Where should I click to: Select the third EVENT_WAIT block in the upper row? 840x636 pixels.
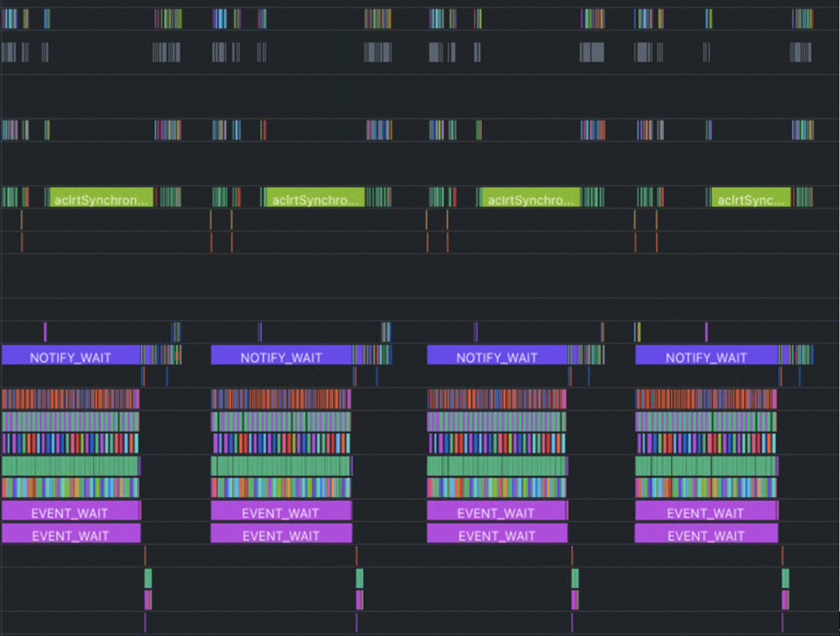497,511
